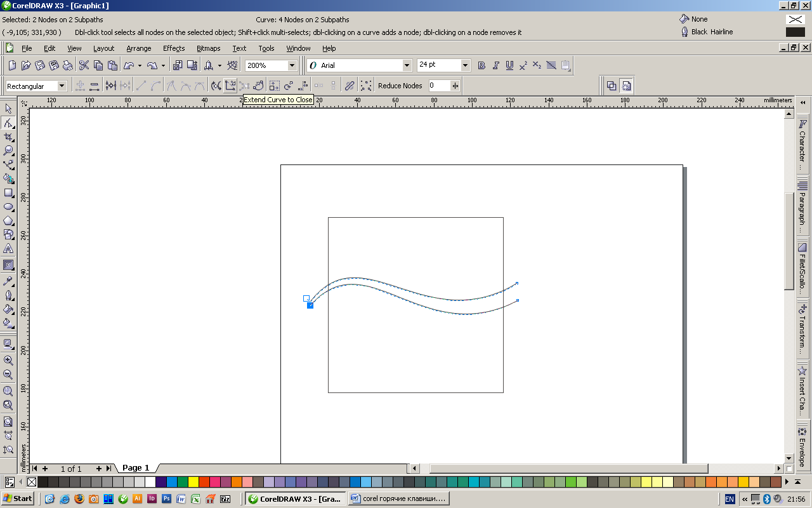Click the Import icon
Image resolution: width=812 pixels, height=508 pixels.
[x=177, y=65]
